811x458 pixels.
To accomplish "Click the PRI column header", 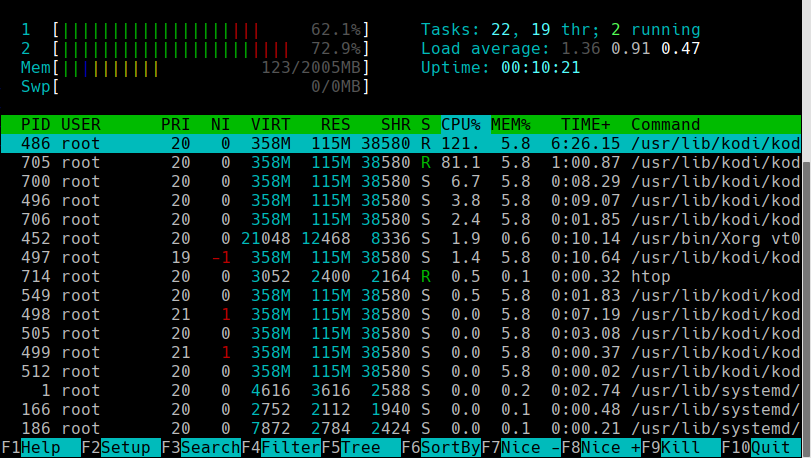I will point(175,125).
